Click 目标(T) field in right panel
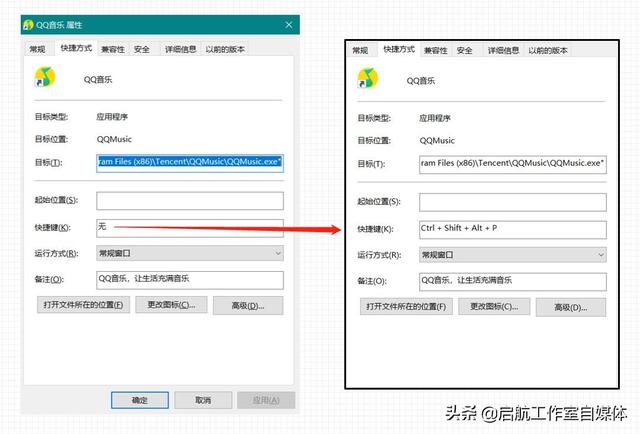 (x=513, y=165)
